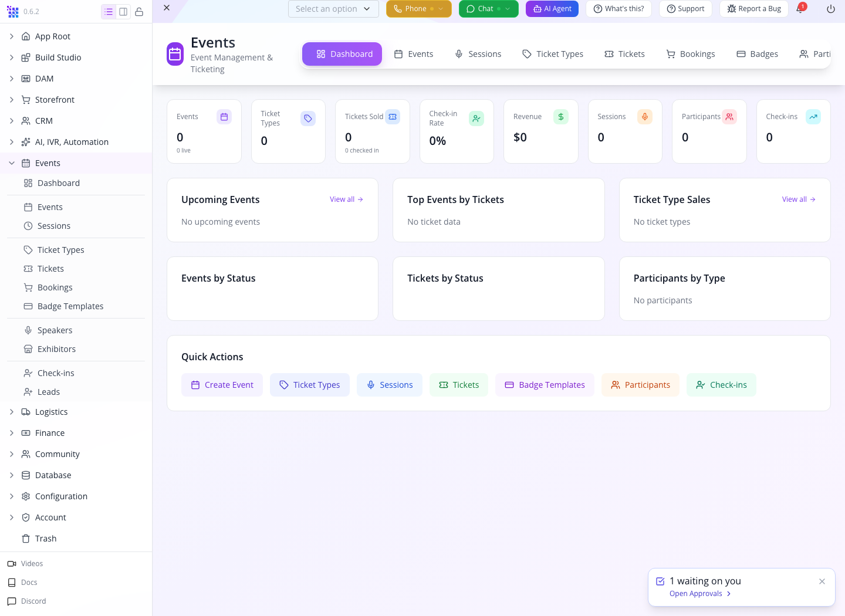845x616 pixels.
Task: Dismiss the waiting on you popup
Action: [x=822, y=581]
